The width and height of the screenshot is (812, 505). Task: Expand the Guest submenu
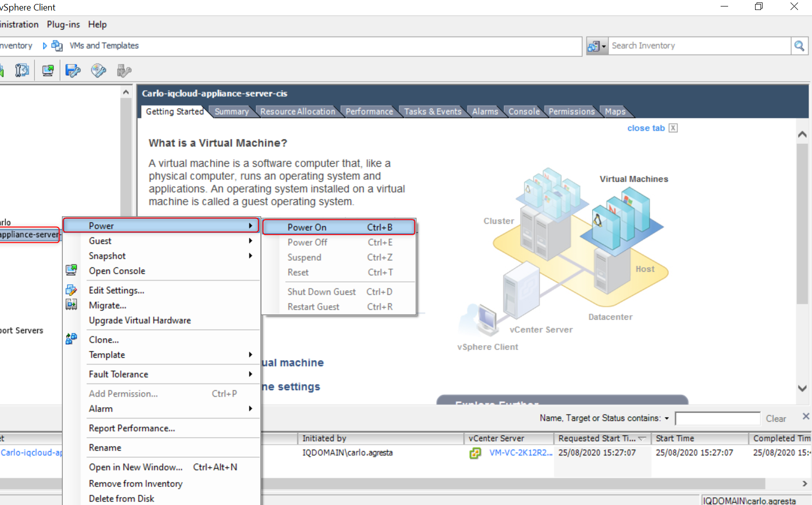point(250,241)
